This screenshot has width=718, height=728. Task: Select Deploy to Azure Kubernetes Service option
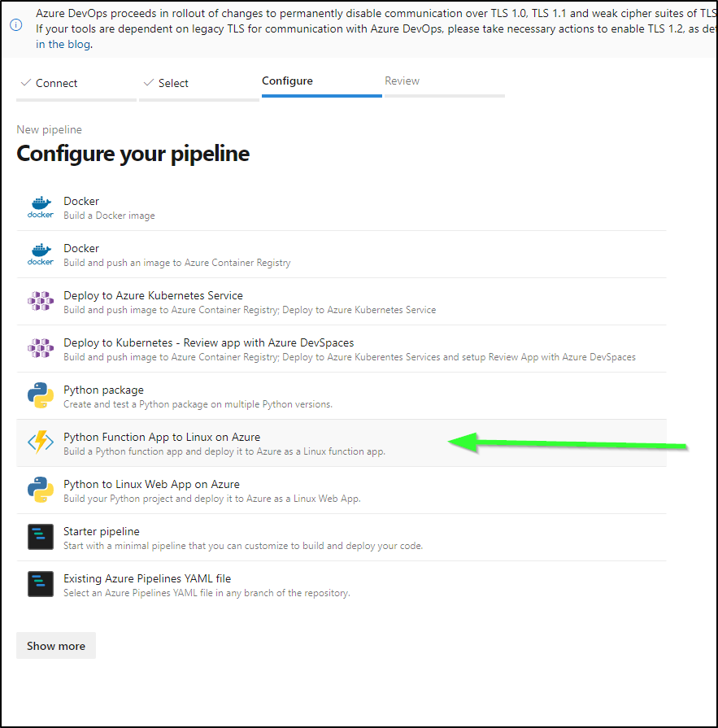(x=342, y=302)
